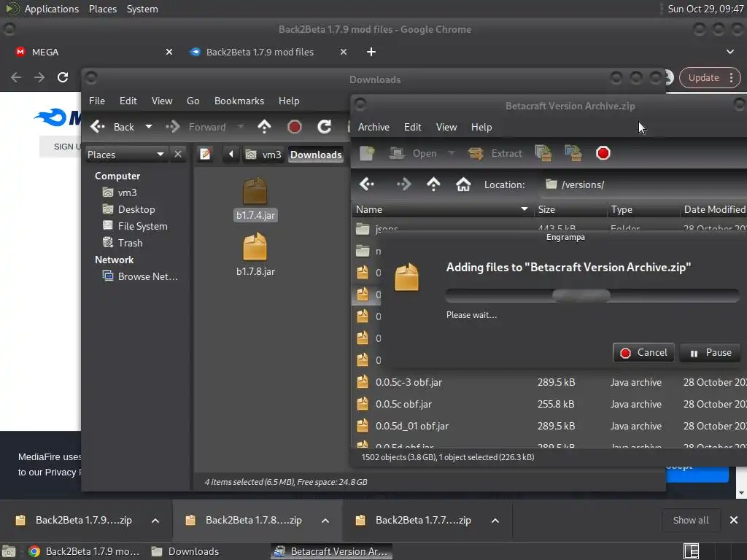Open Forward history dropdown in Downloads window
747x560 pixels.
click(x=240, y=127)
